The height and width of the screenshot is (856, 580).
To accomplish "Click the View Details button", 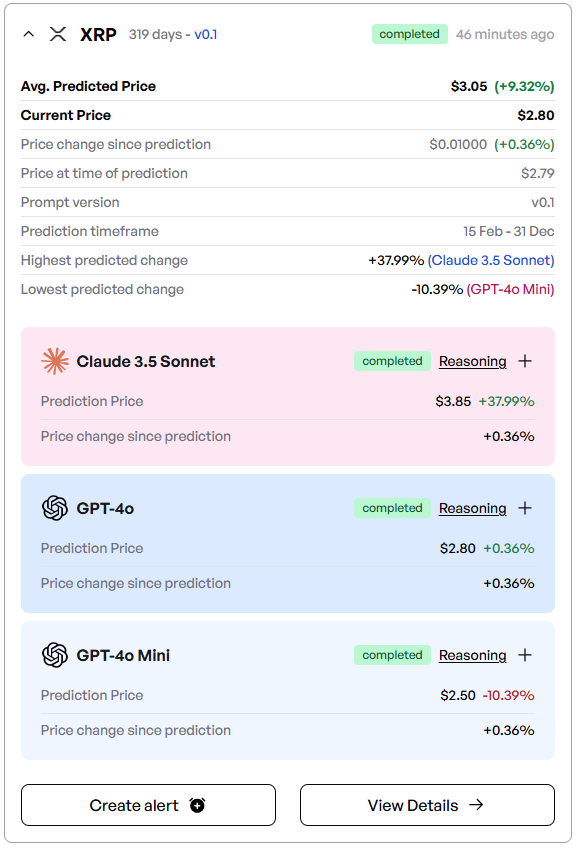I will 427,805.
